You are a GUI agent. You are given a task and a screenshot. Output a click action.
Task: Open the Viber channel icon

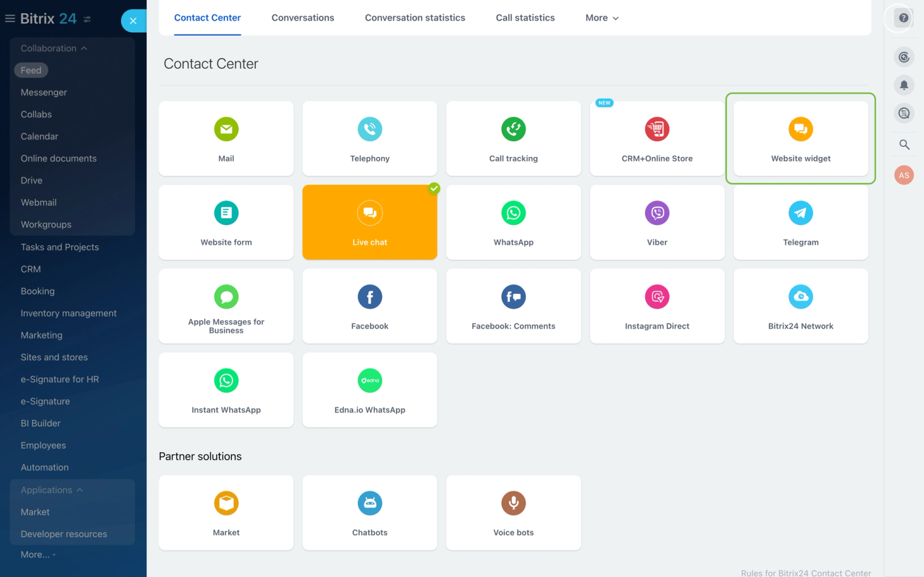(657, 213)
